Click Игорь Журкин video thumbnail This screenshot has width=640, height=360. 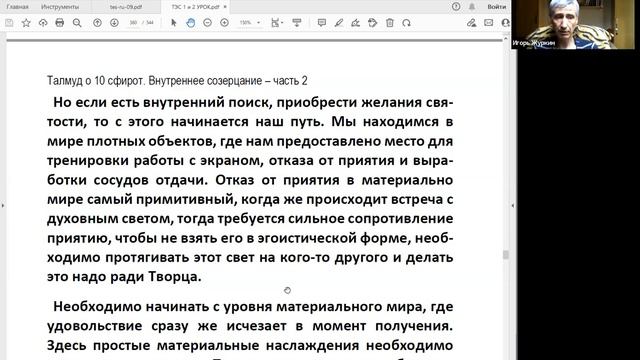573,24
